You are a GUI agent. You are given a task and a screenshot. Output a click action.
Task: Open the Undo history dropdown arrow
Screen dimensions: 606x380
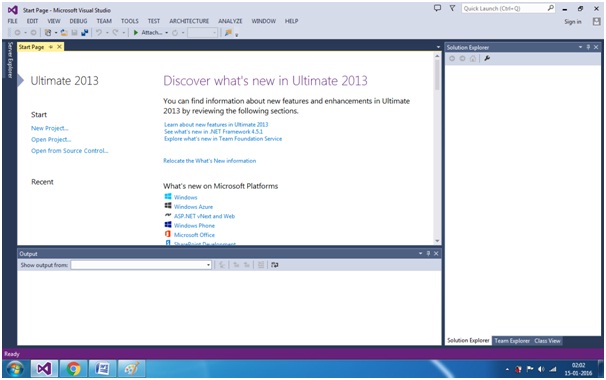107,33
